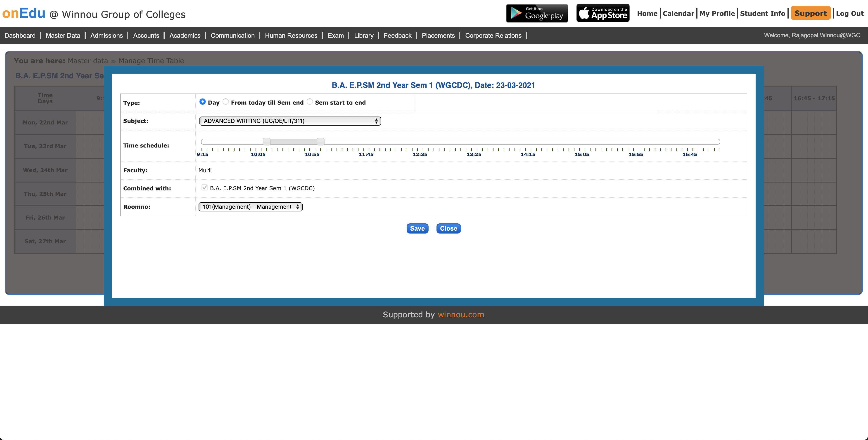Select Sem start to end radio
This screenshot has height=440, width=868.
point(310,102)
